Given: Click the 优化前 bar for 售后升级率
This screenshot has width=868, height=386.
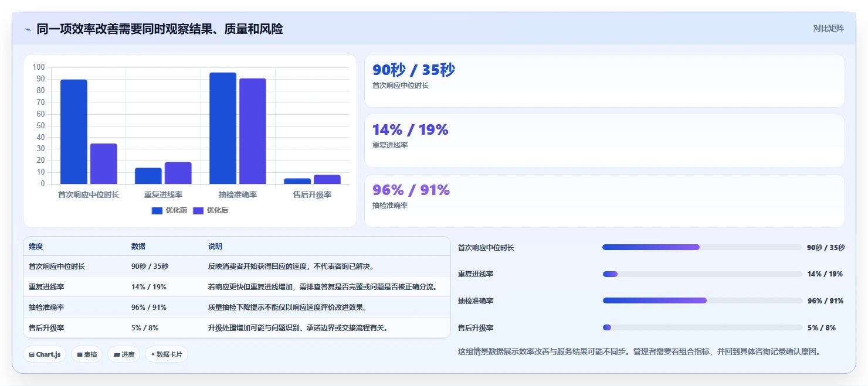Looking at the screenshot, I should [297, 181].
